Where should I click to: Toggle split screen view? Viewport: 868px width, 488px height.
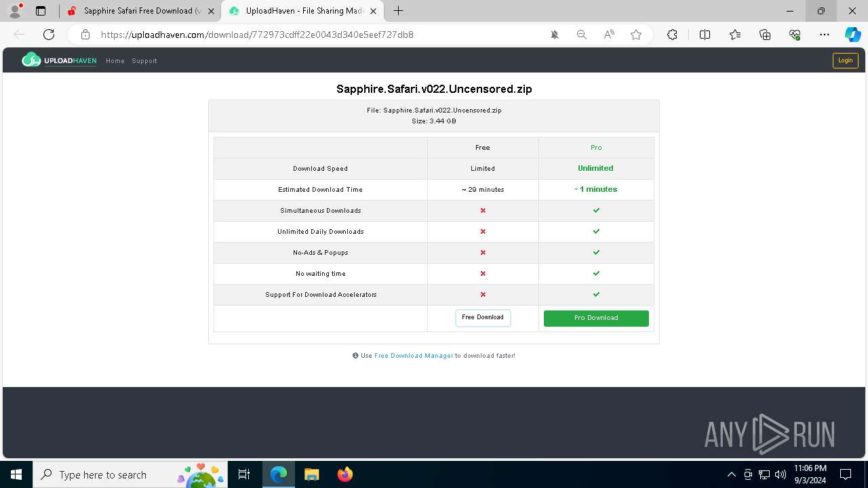pos(705,35)
